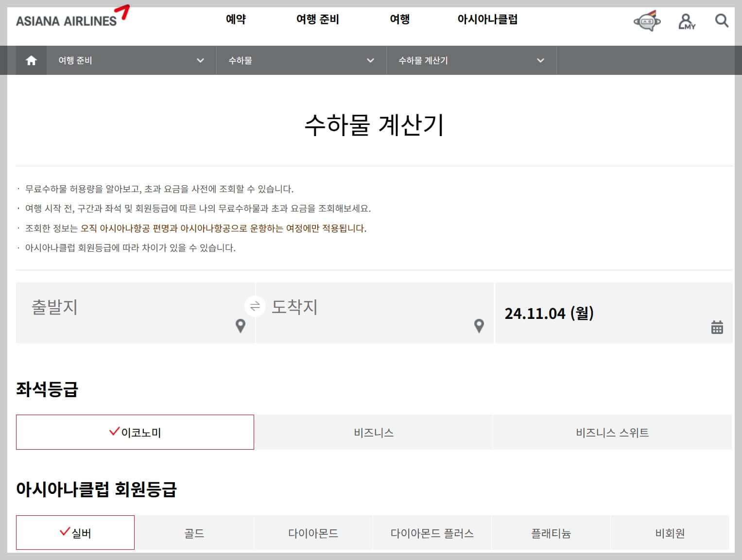This screenshot has height=560, width=742.
Task: Select 비즈니스 seat class
Action: click(373, 432)
